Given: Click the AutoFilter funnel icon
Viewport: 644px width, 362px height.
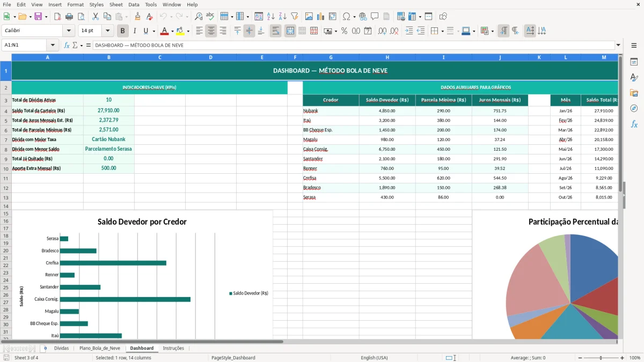Looking at the screenshot, I should pyautogui.click(x=294, y=17).
